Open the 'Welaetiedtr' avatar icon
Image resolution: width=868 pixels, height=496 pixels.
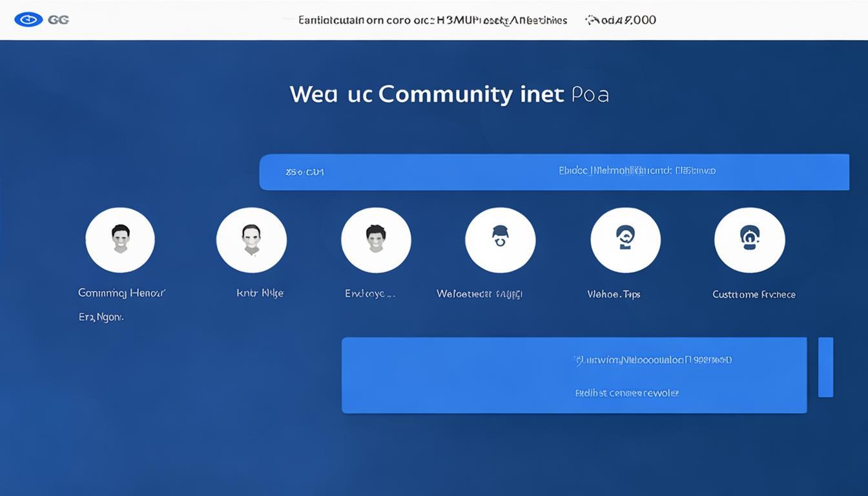pos(501,240)
